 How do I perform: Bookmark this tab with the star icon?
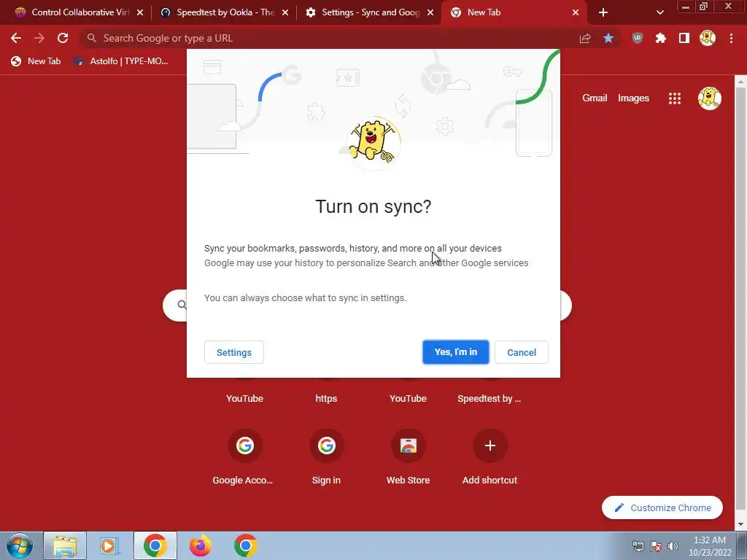click(x=608, y=38)
